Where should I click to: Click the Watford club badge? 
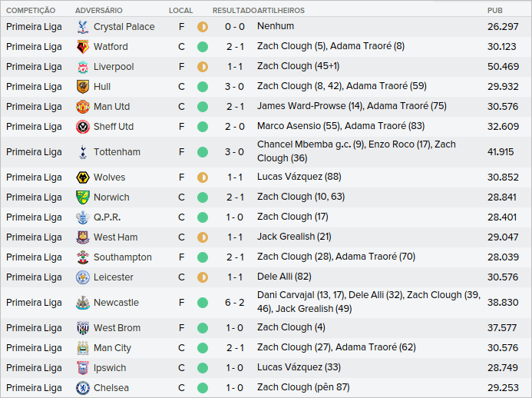pos(82,47)
